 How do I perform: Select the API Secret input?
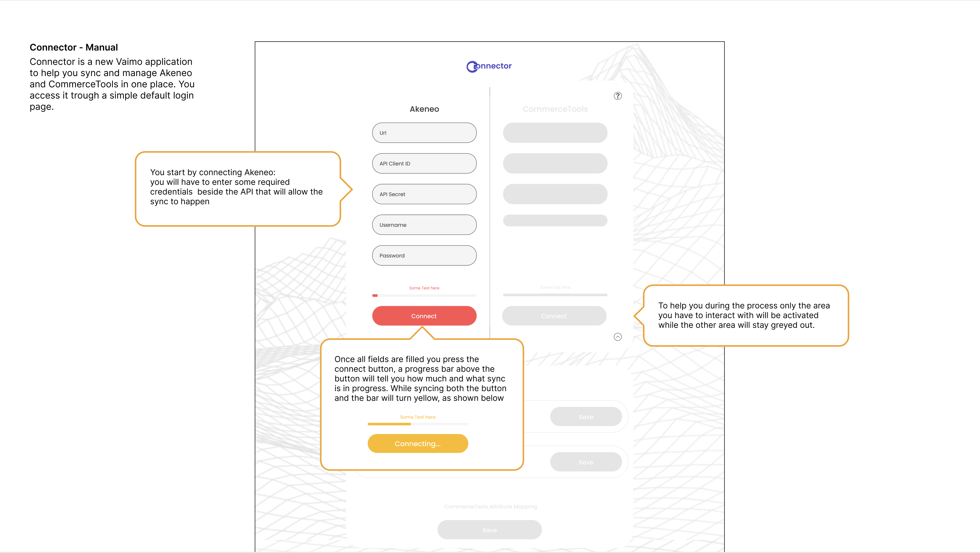pyautogui.click(x=424, y=194)
